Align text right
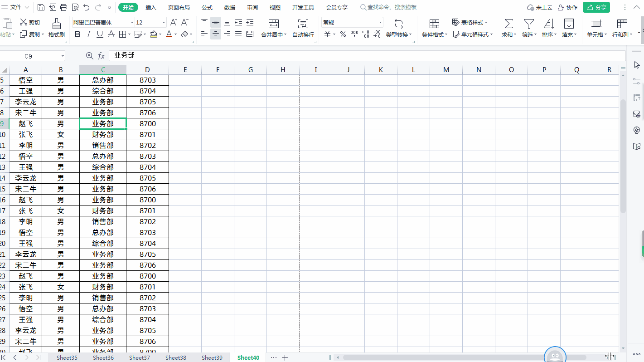Viewport: 644px width, 362px height. click(x=227, y=34)
